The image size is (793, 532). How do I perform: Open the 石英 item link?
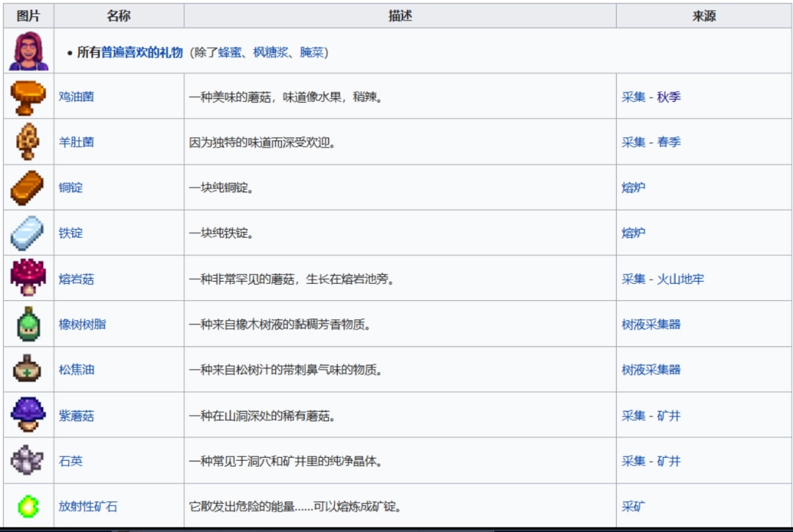[70, 461]
